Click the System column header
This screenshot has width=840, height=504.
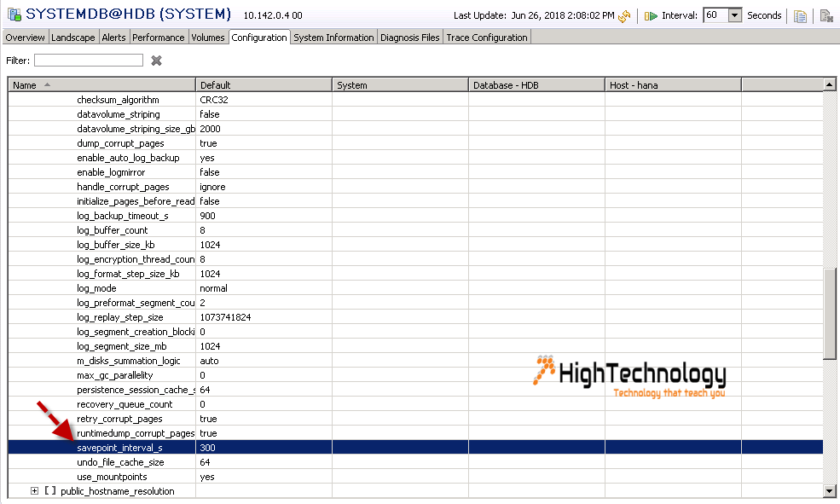coord(401,84)
